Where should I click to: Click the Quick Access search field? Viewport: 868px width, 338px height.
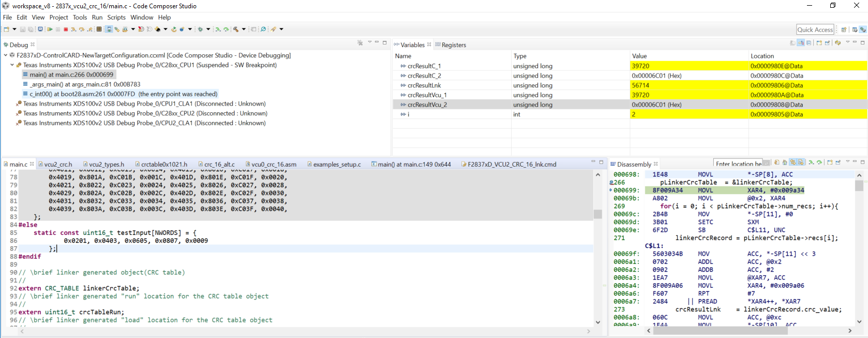(815, 30)
